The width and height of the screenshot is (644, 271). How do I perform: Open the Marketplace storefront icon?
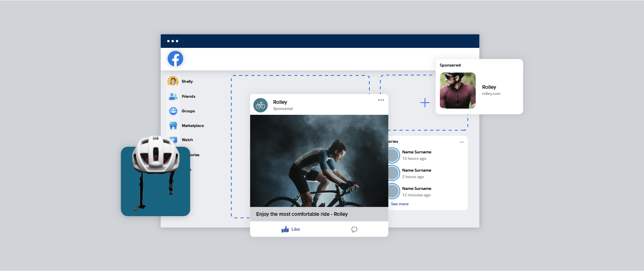pos(173,126)
